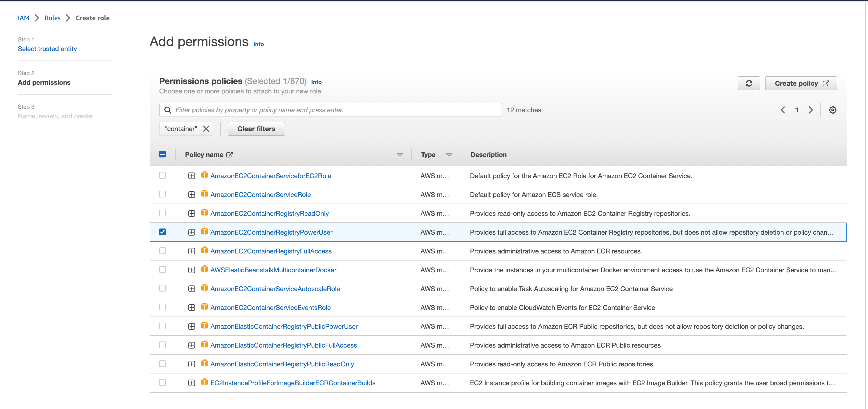
Task: Click the orange policy icon for AmazonEC2ContainerRegistryFullAccess
Action: pyautogui.click(x=204, y=250)
